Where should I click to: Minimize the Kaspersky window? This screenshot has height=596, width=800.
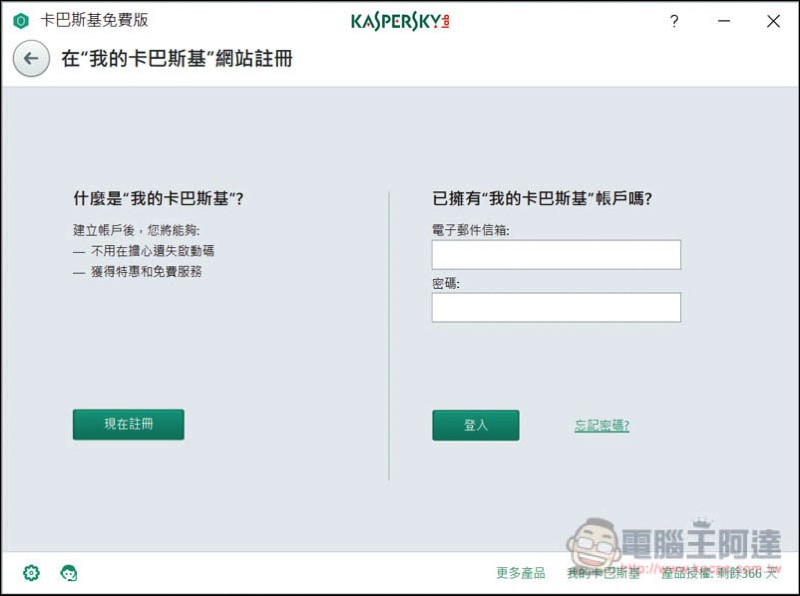[x=723, y=21]
